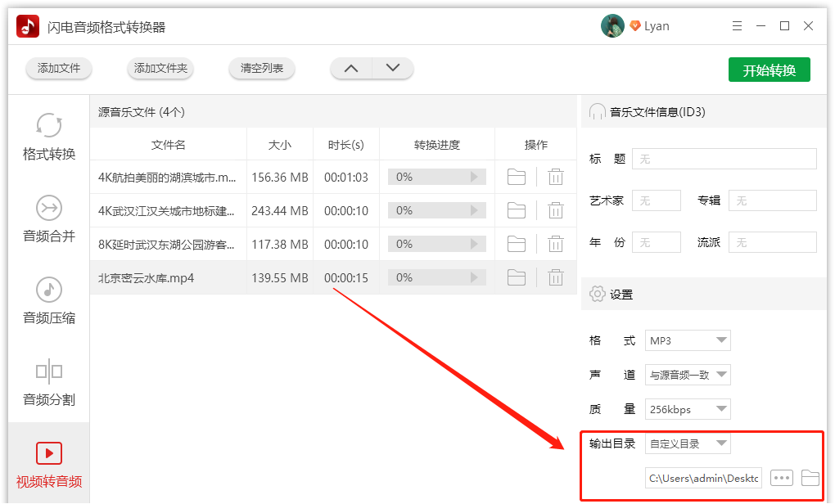835x504 pixels.
Task: Click progress bar of 117.38 MB file
Action: point(436,244)
